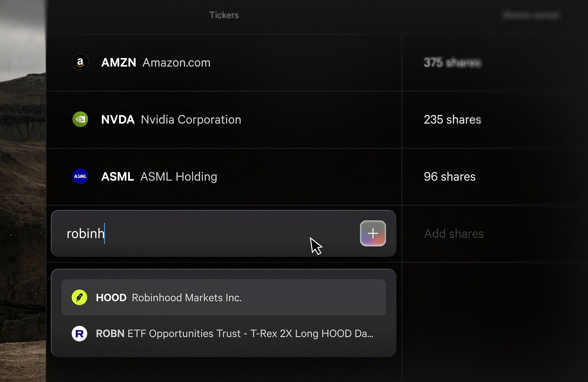Edit the 375 shares value for Amazon

(452, 63)
